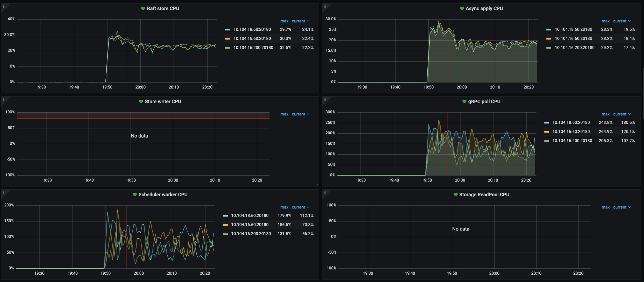Screen dimensions: 644x282
Task: Sort the gRPC poll CPU legend by current
Action: tap(619, 114)
